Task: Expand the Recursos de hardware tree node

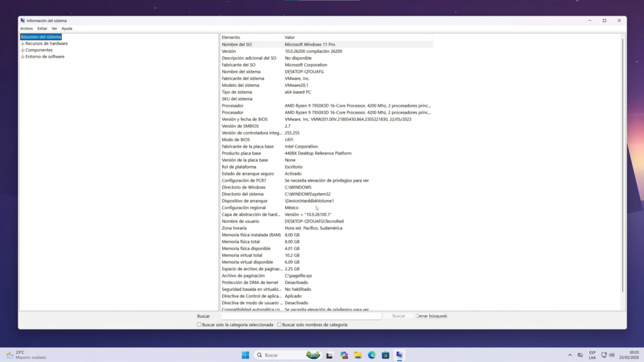Action: click(x=23, y=43)
